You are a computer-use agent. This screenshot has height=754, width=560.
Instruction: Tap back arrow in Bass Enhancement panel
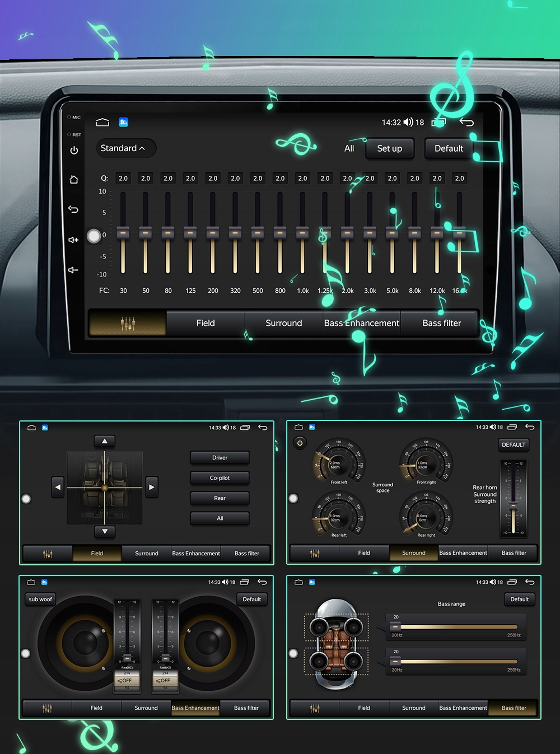click(x=262, y=582)
